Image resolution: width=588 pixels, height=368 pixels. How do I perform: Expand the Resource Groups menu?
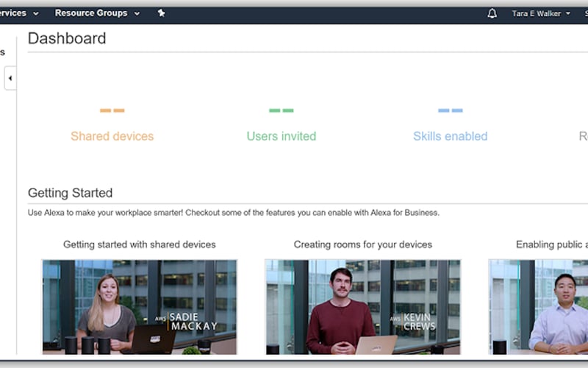pos(97,13)
